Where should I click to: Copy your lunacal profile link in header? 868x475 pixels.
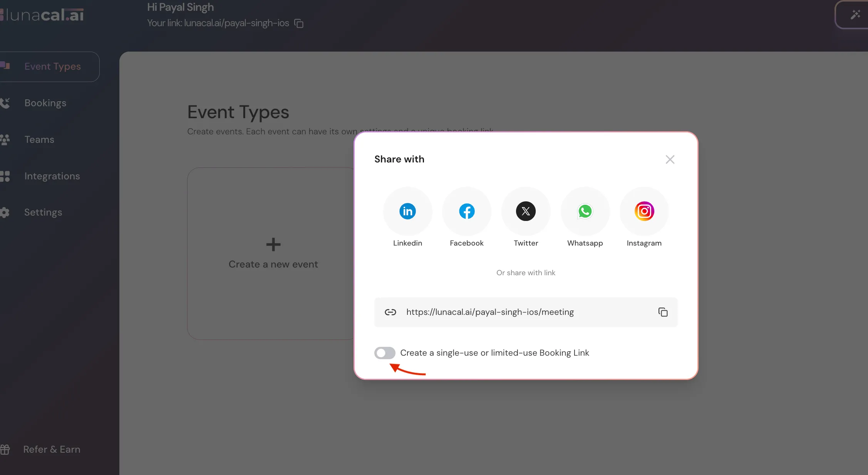299,23
